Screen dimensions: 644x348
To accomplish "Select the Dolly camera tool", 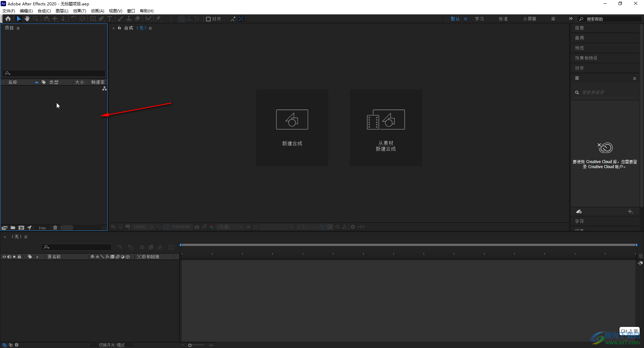I will point(63,19).
